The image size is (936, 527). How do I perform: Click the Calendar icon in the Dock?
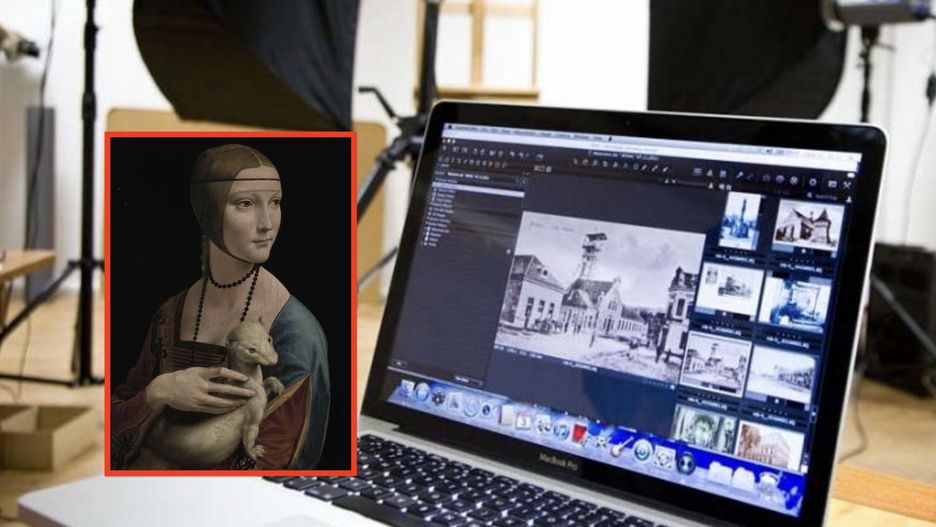[x=524, y=421]
